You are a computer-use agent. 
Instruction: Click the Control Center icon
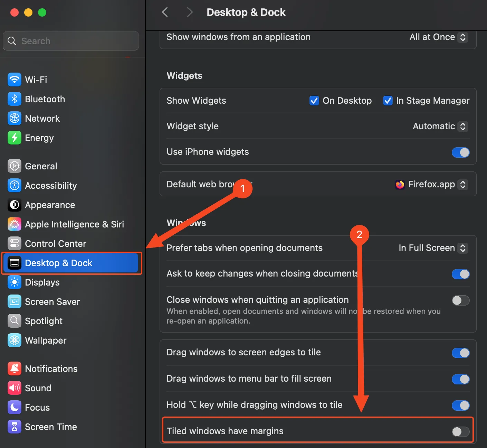(x=15, y=244)
